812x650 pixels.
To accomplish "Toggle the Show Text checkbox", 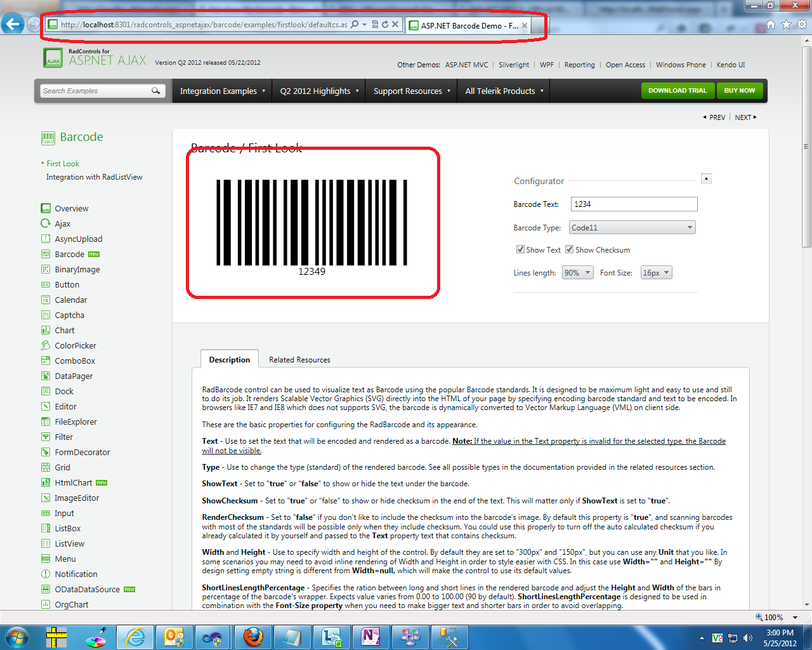I will 520,249.
